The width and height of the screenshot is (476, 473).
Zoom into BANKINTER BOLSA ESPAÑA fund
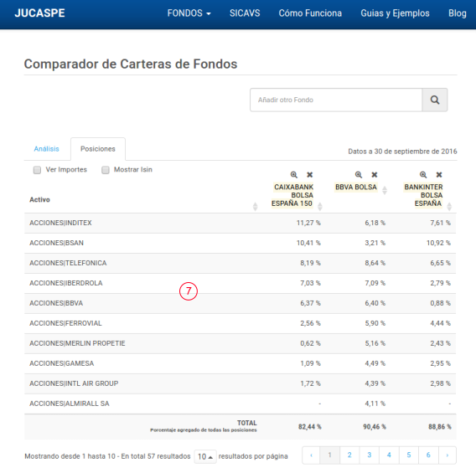click(423, 175)
